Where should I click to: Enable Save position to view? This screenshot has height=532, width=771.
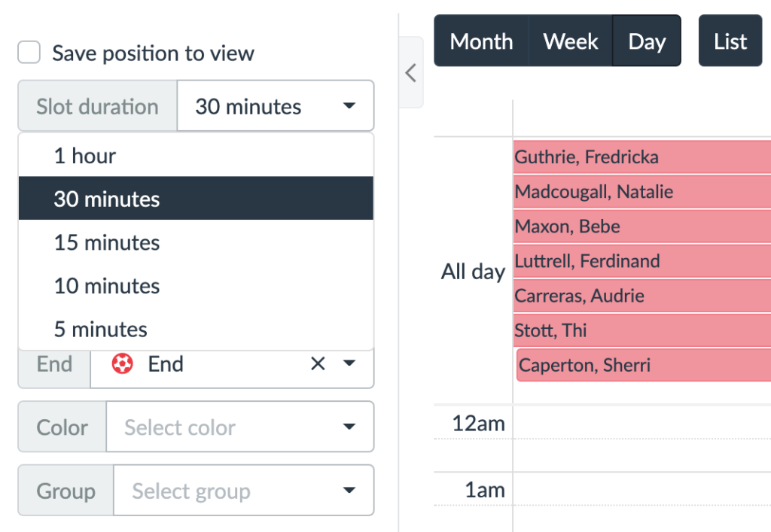pyautogui.click(x=28, y=52)
